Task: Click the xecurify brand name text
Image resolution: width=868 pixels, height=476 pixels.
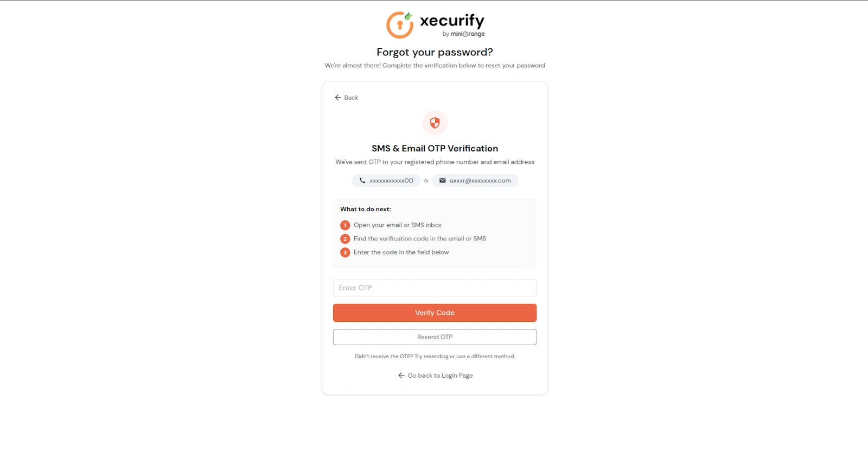Action: (x=452, y=21)
